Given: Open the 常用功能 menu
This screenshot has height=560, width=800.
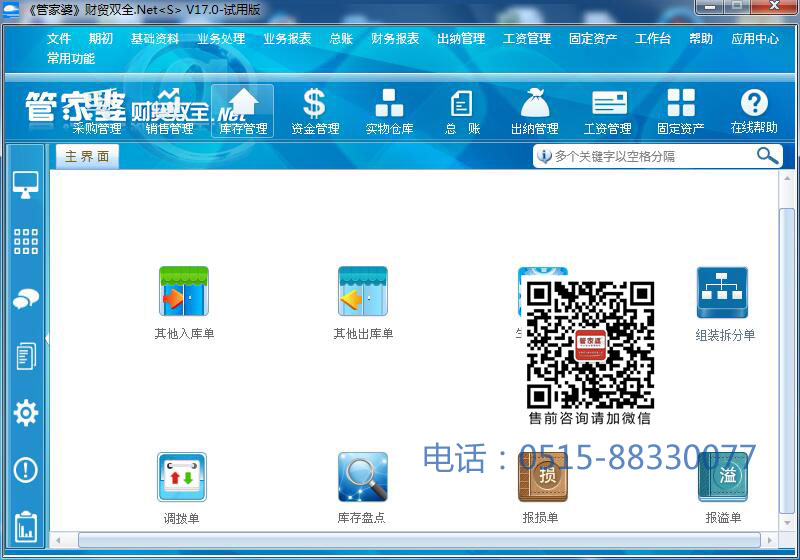Looking at the screenshot, I should [x=71, y=59].
